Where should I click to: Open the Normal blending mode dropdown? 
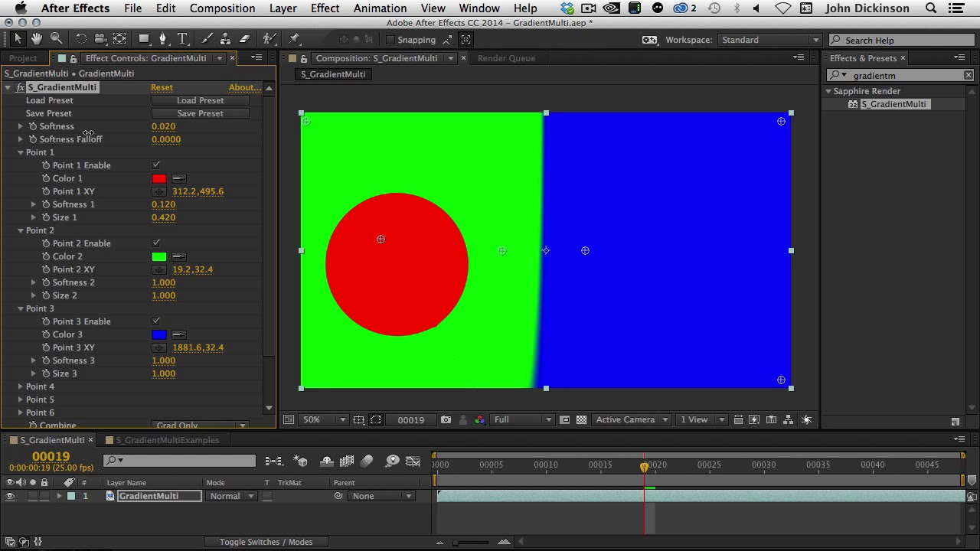coord(231,496)
